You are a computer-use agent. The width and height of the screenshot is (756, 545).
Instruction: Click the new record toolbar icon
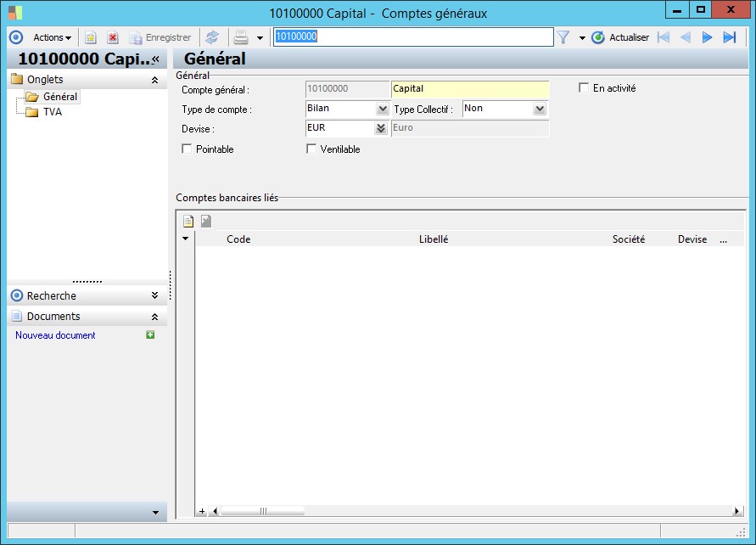91,37
